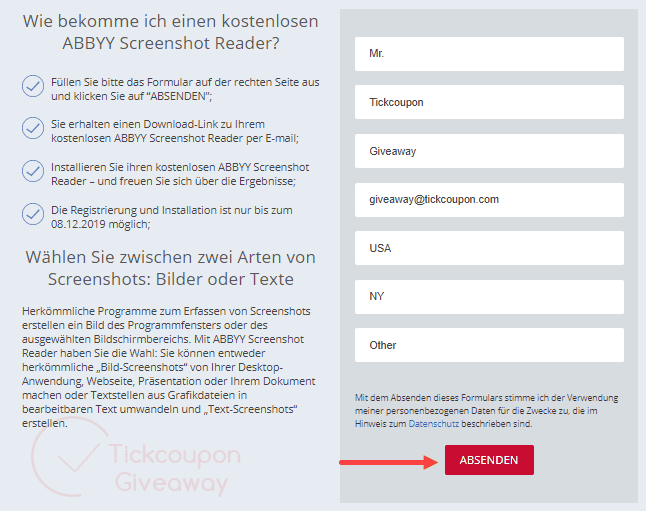Click the ABSENDEN submit button
646x511 pixels.
(x=489, y=460)
